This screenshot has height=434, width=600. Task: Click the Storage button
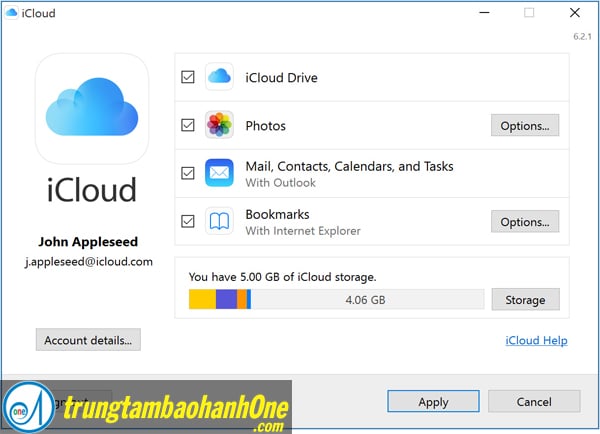coord(524,299)
